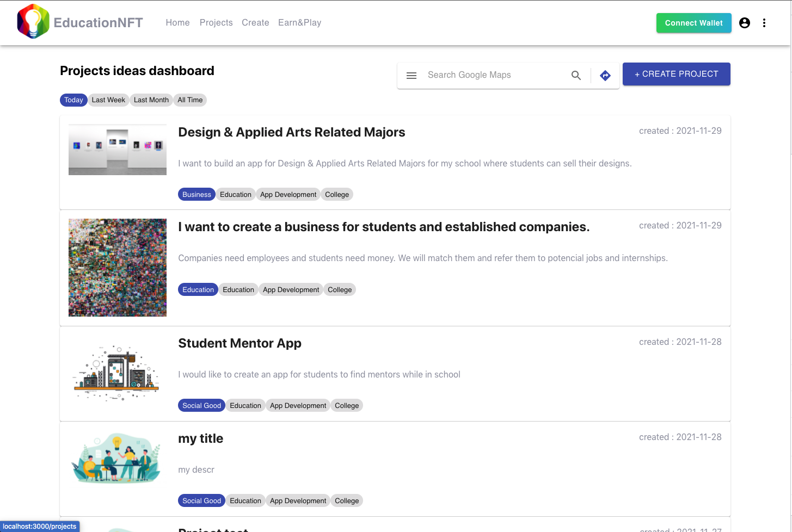Open the user account profile icon
The width and height of the screenshot is (792, 532).
point(745,23)
